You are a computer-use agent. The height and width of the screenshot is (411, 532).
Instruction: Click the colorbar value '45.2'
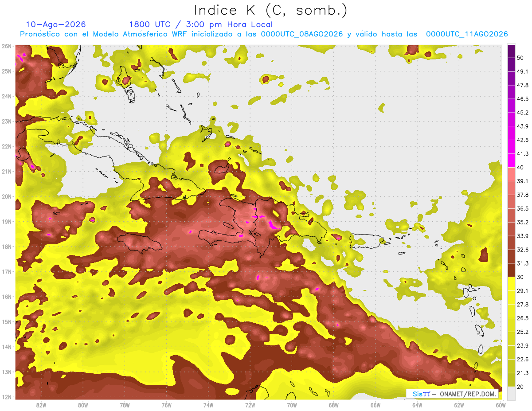tap(522, 113)
